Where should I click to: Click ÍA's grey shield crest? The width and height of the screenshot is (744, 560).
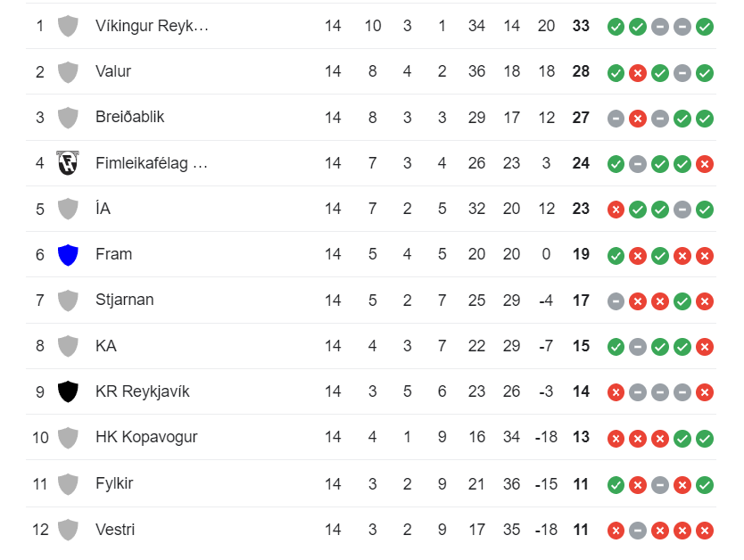click(68, 209)
